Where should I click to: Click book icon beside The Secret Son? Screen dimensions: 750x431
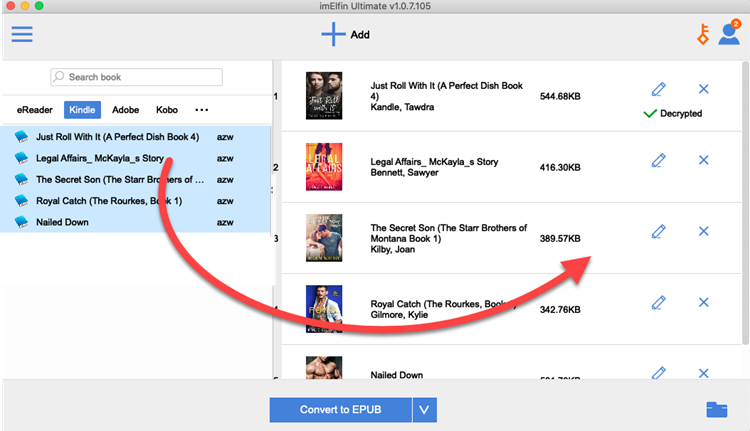21,179
